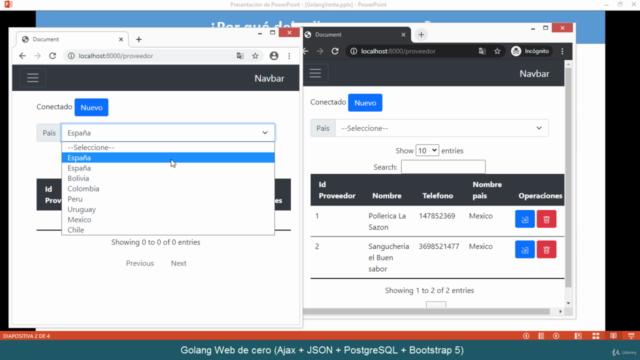The width and height of the screenshot is (640, 360).
Task: Click Previous pagination link in left window
Action: click(140, 263)
